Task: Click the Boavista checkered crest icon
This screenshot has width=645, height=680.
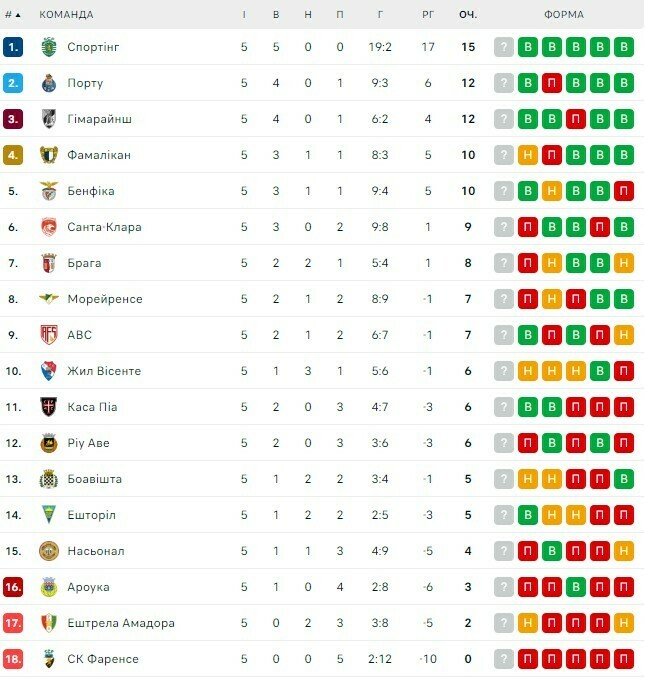Action: point(48,479)
